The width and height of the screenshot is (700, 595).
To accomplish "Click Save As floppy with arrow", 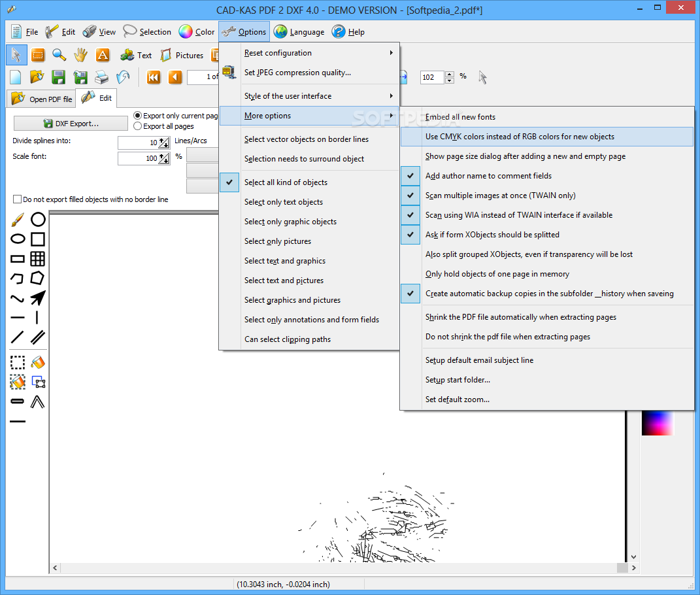I will coord(80,77).
